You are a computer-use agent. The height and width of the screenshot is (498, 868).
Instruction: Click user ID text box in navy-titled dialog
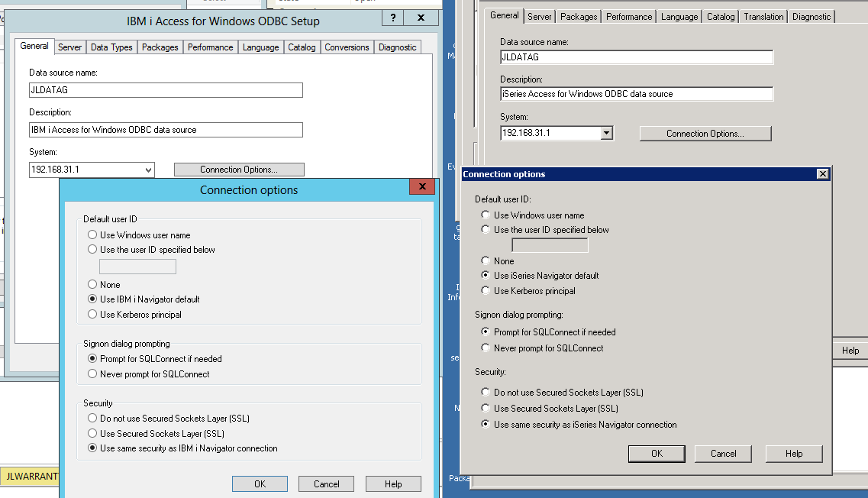(x=550, y=245)
